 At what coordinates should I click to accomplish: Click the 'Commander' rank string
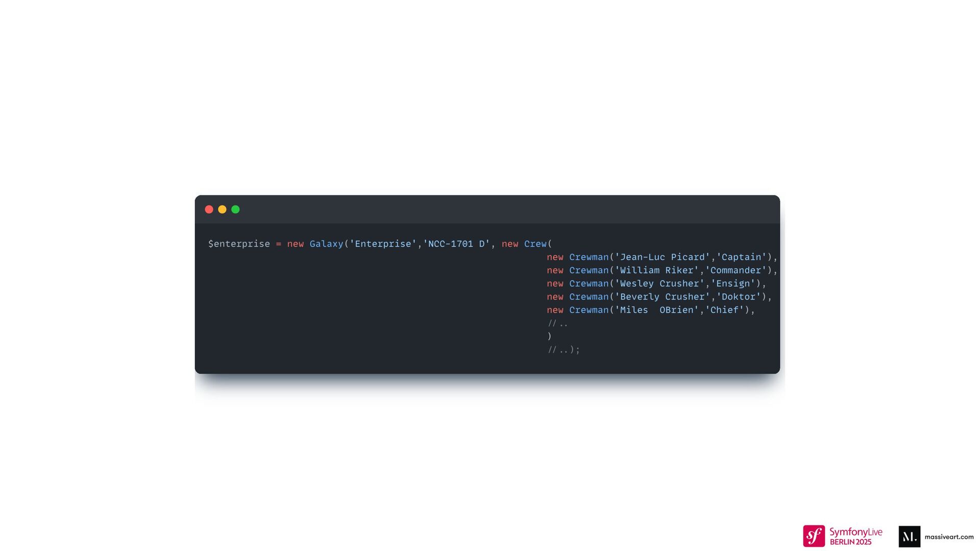[736, 270]
